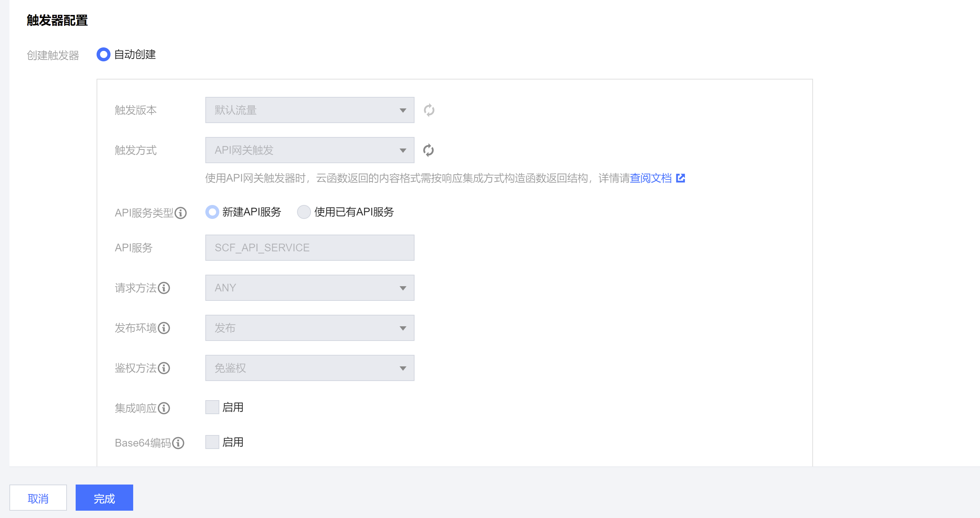The height and width of the screenshot is (518, 980).
Task: Show info tooltip for 请求方法
Action: 164,288
